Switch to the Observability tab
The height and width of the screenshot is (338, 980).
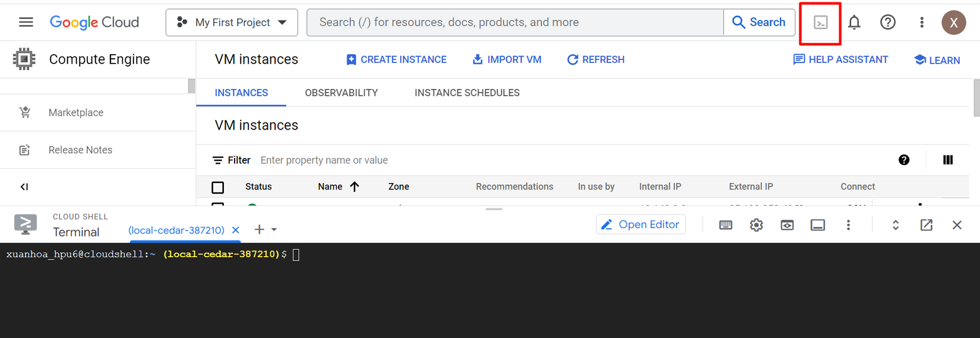pyautogui.click(x=341, y=93)
